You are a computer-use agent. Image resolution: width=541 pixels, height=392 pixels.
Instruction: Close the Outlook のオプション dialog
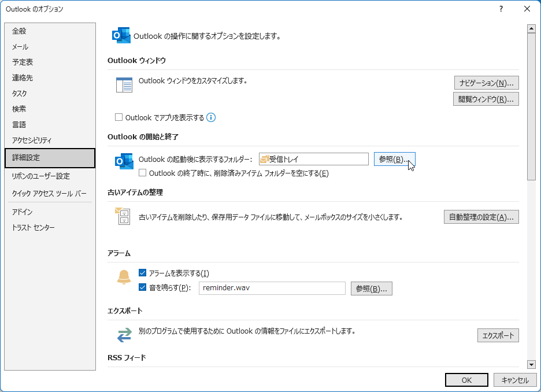pos(527,9)
